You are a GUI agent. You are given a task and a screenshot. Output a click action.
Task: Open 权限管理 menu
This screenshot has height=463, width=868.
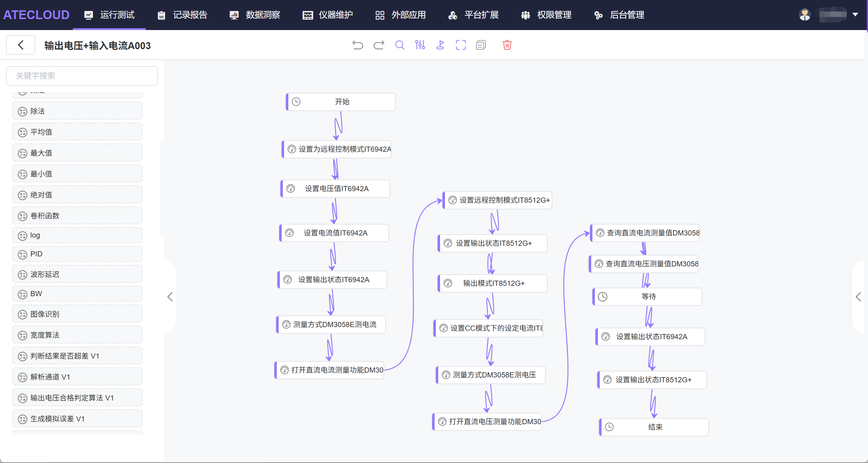(x=546, y=15)
